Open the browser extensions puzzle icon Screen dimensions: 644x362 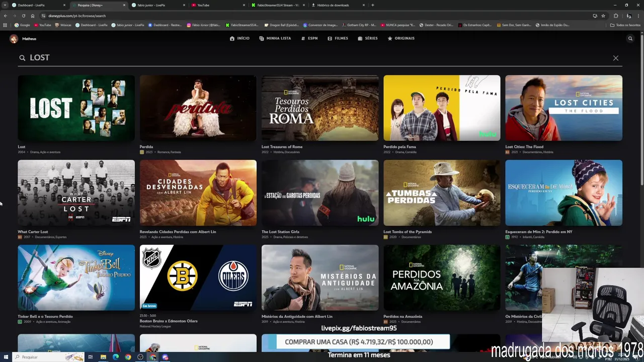pos(616,16)
